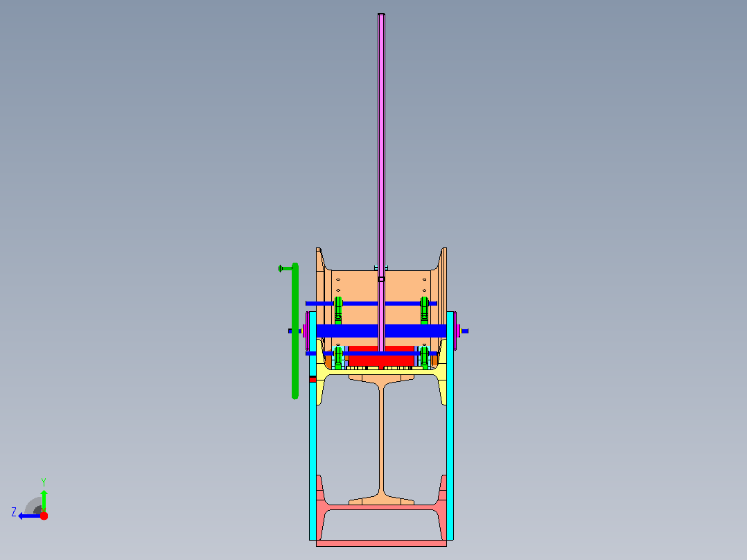
Task: Click the green Y axis arrow of triad
Action: coord(44,500)
